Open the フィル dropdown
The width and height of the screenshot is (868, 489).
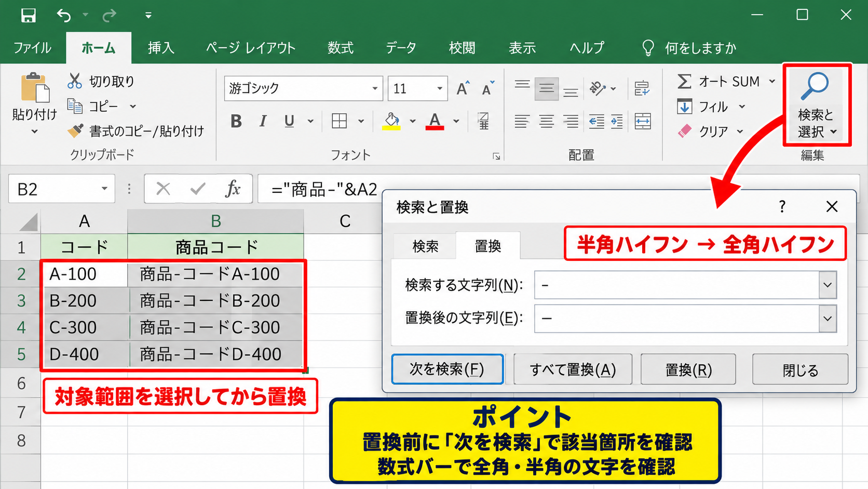tap(742, 107)
